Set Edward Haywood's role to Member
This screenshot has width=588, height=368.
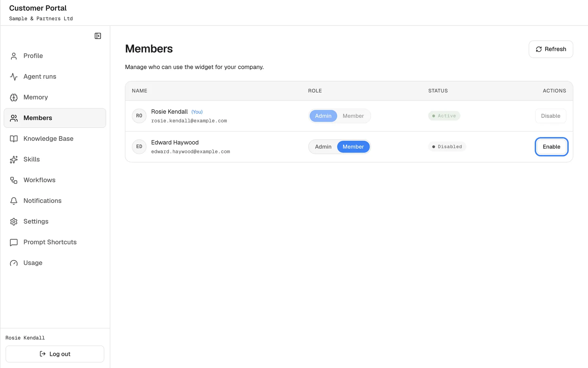(353, 147)
